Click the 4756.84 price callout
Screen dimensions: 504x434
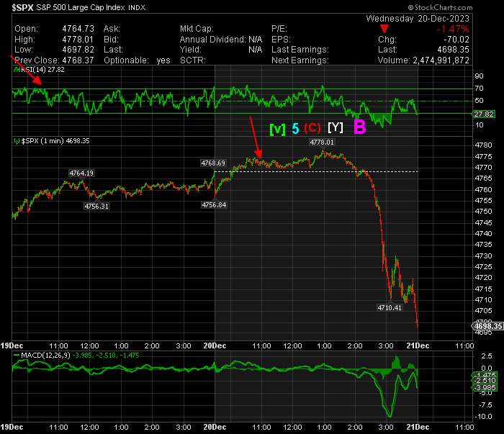(x=214, y=205)
